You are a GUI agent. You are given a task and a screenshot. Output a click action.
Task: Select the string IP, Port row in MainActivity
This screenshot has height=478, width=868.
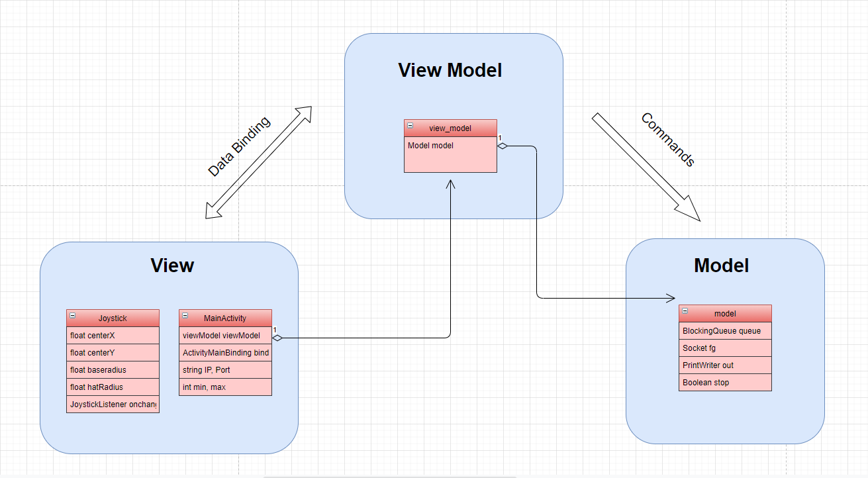(225, 369)
